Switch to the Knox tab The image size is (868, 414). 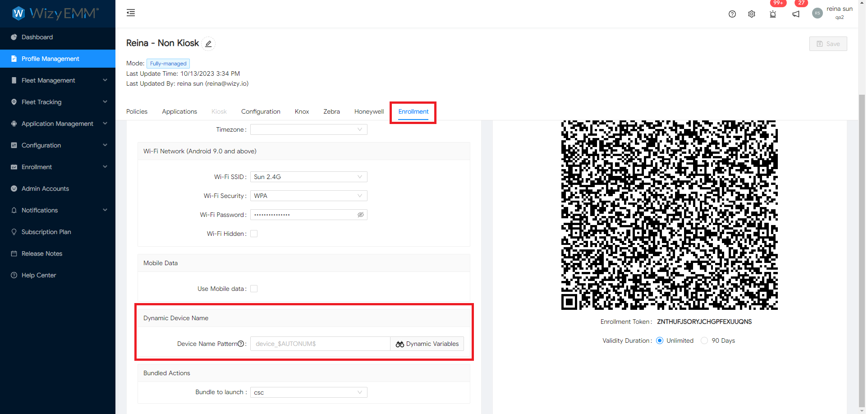(302, 111)
